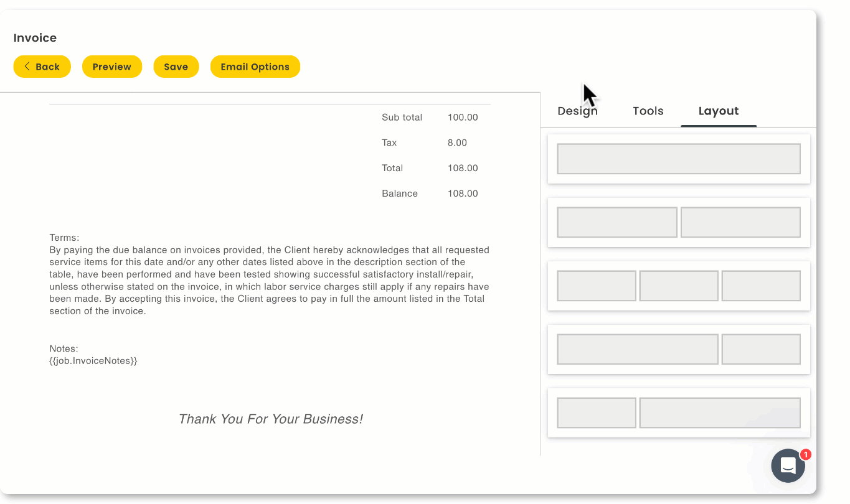Viewport: 850px width, 504px height.
Task: Select the Sub total amount 100.00
Action: click(x=463, y=118)
